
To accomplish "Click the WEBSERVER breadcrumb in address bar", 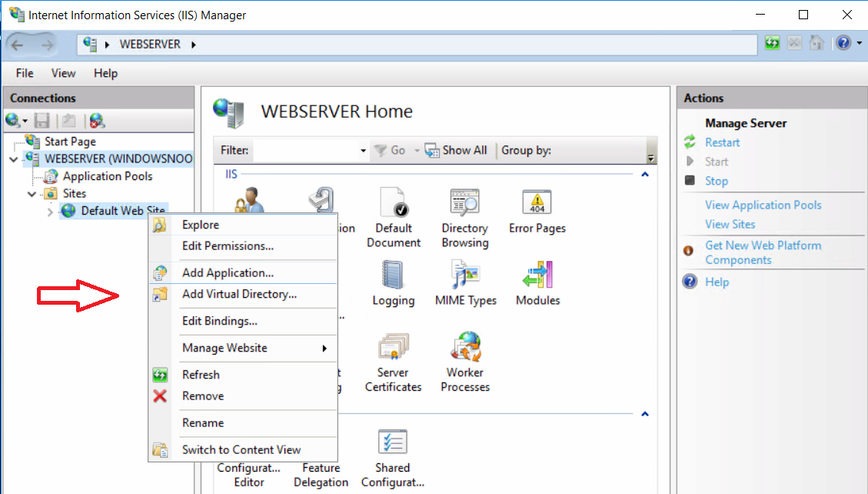I will (150, 45).
